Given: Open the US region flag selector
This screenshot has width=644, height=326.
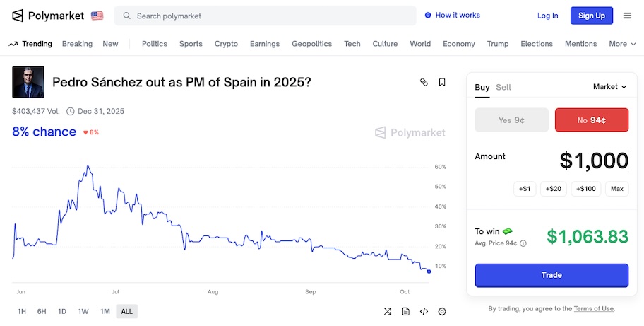Looking at the screenshot, I should pos(97,16).
